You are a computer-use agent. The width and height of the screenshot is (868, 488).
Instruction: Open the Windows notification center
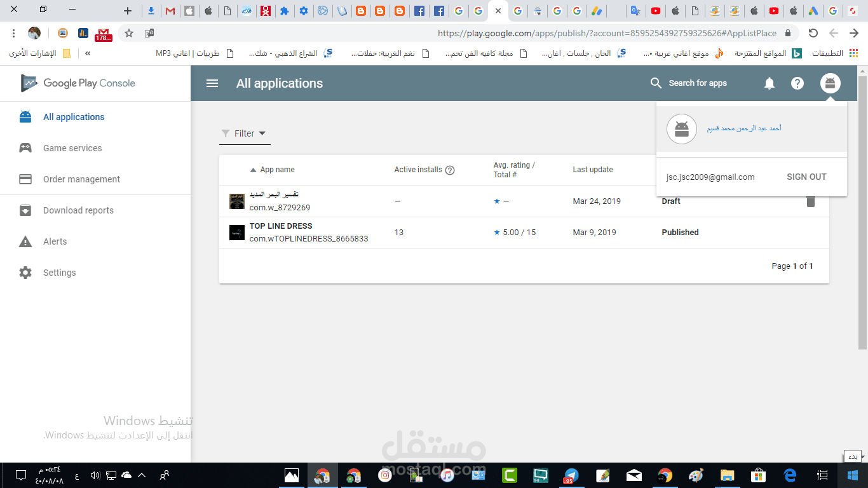[x=20, y=475]
